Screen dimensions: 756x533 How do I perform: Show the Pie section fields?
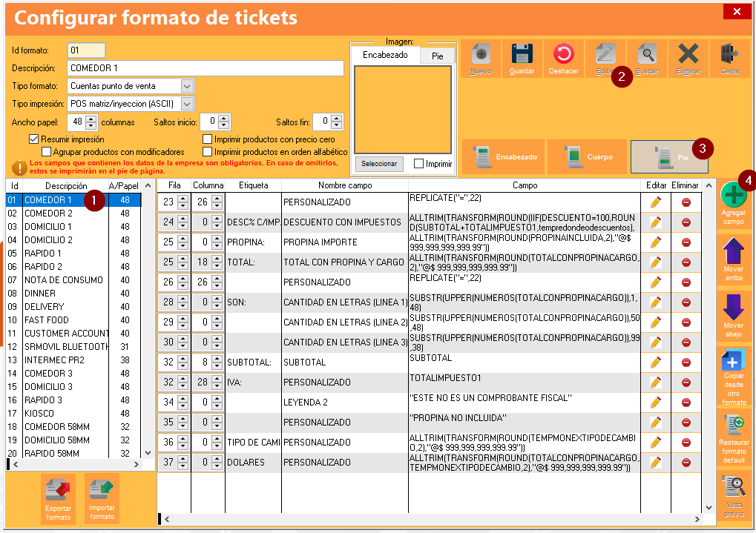[x=669, y=156]
